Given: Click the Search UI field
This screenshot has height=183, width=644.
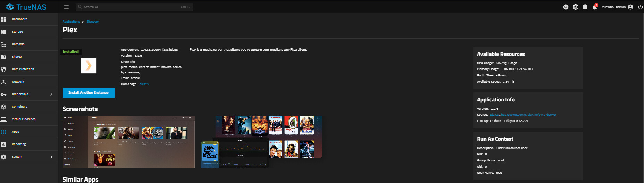Looking at the screenshot, I should coord(134,7).
